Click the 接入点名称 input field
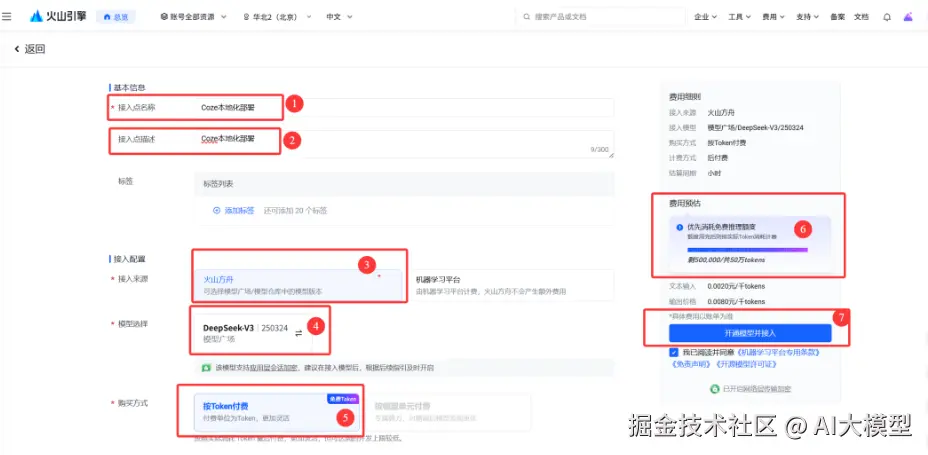Viewport: 928px width, 455px height. coord(405,108)
